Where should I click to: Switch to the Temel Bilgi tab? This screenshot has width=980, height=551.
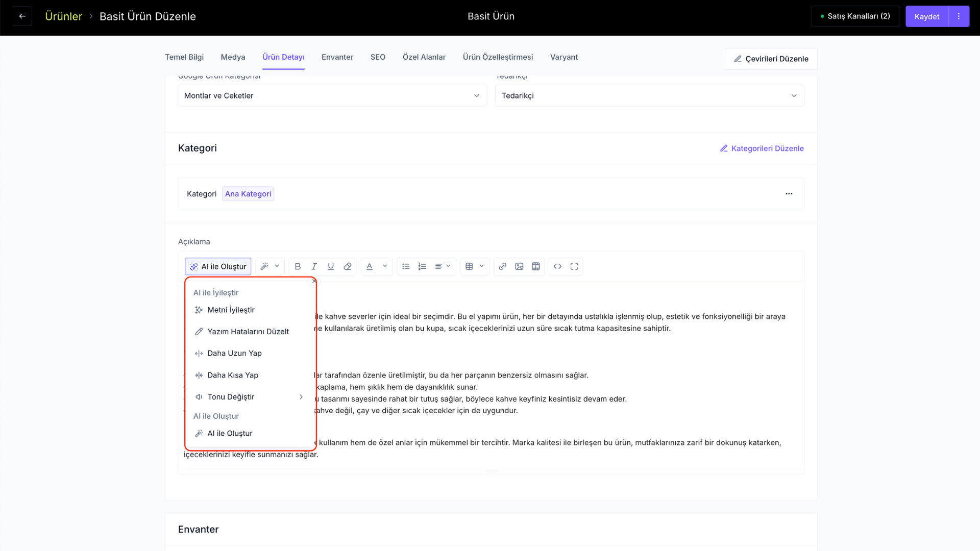click(184, 57)
